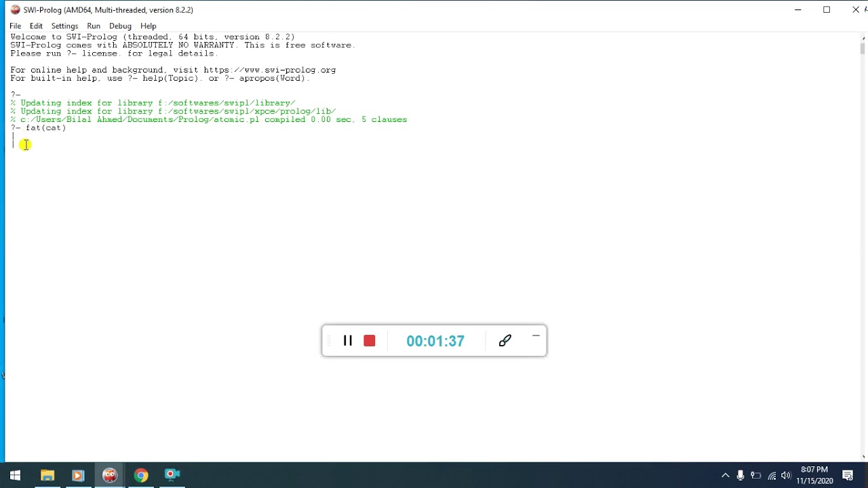Open Google Chrome from taskbar
Screen dimensions: 868x488
pos(141,475)
